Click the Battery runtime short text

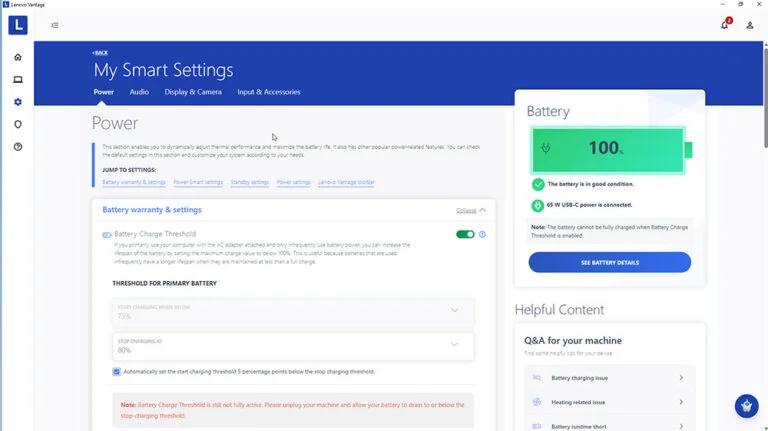point(579,427)
